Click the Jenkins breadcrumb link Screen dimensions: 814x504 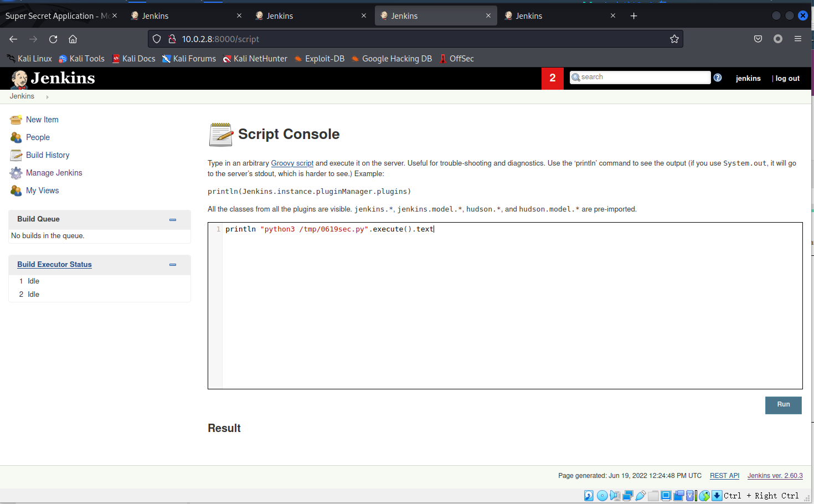coord(22,96)
